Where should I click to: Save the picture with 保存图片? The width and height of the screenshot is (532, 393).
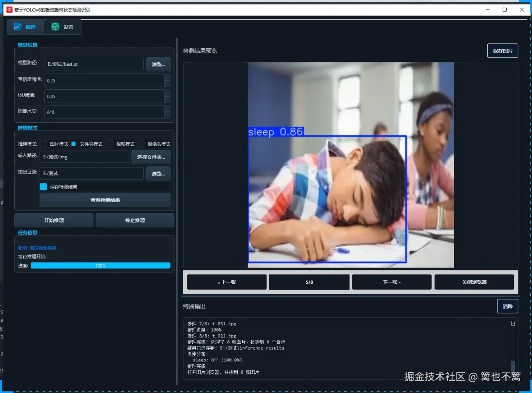click(502, 51)
